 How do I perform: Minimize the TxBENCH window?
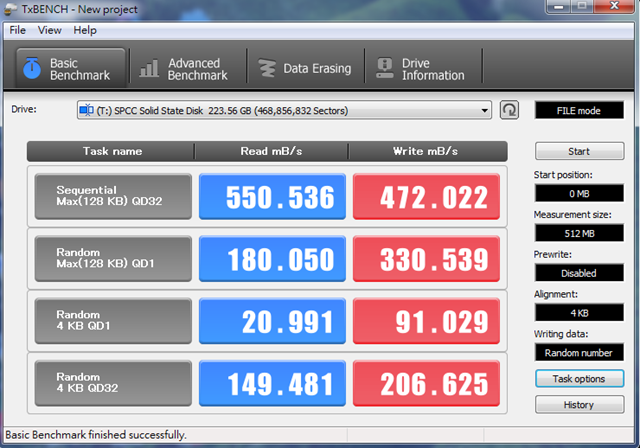pos(559,6)
